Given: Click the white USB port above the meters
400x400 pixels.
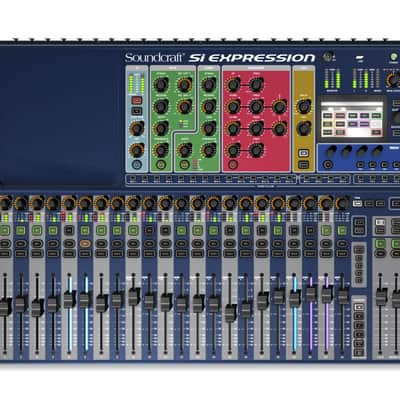Looking at the screenshot, I should pyautogui.click(x=361, y=57).
